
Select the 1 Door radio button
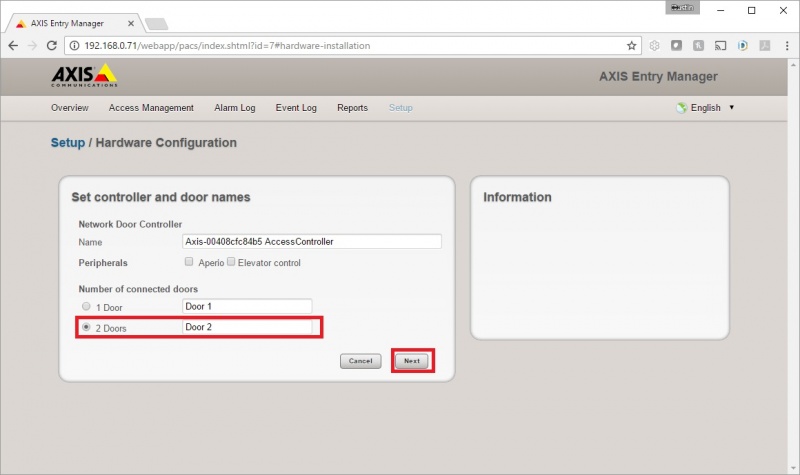[x=86, y=306]
